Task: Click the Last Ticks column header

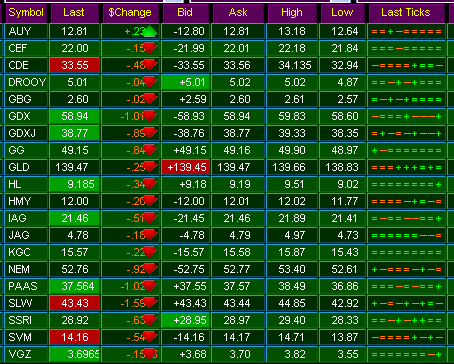Action: click(x=406, y=13)
